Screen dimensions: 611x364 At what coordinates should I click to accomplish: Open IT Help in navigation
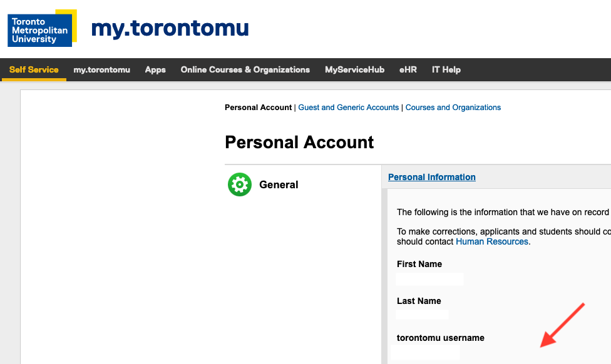446,69
